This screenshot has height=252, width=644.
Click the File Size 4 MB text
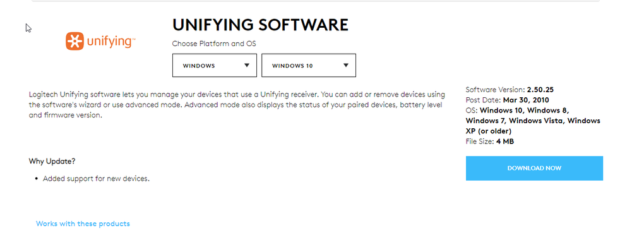click(489, 142)
